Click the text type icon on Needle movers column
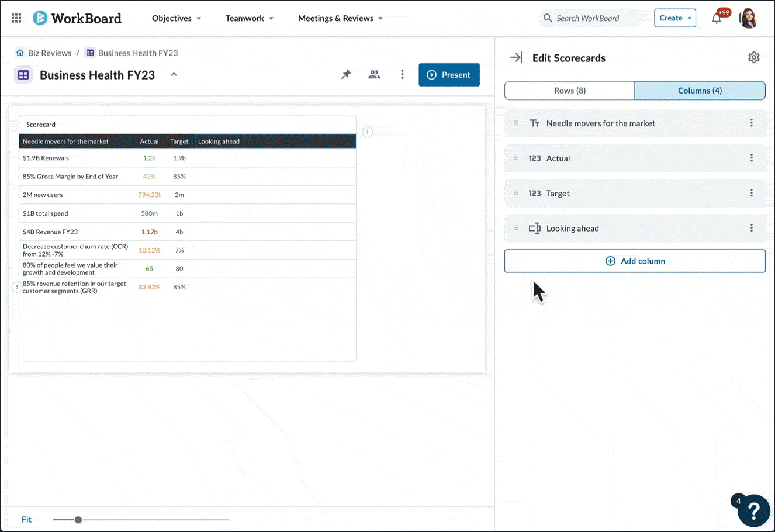775x532 pixels. tap(534, 123)
